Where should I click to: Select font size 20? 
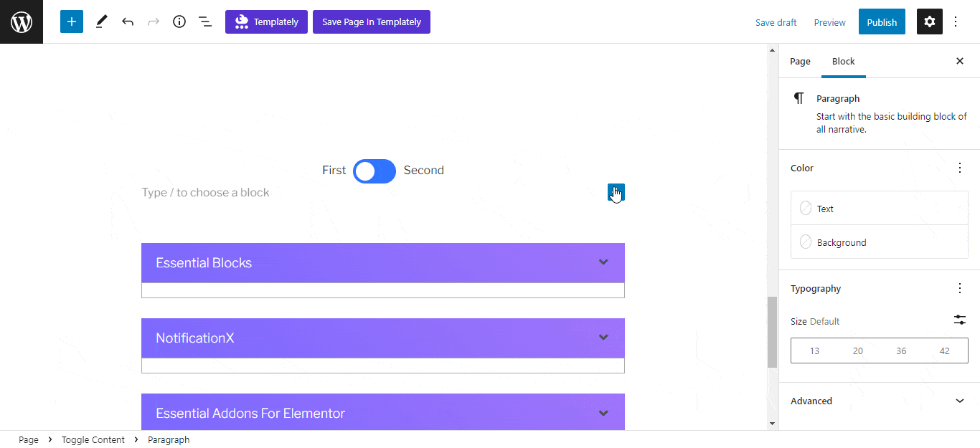coord(858,351)
